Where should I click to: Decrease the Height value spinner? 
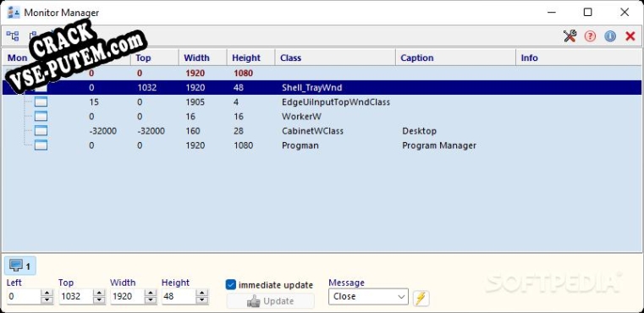tap(202, 300)
